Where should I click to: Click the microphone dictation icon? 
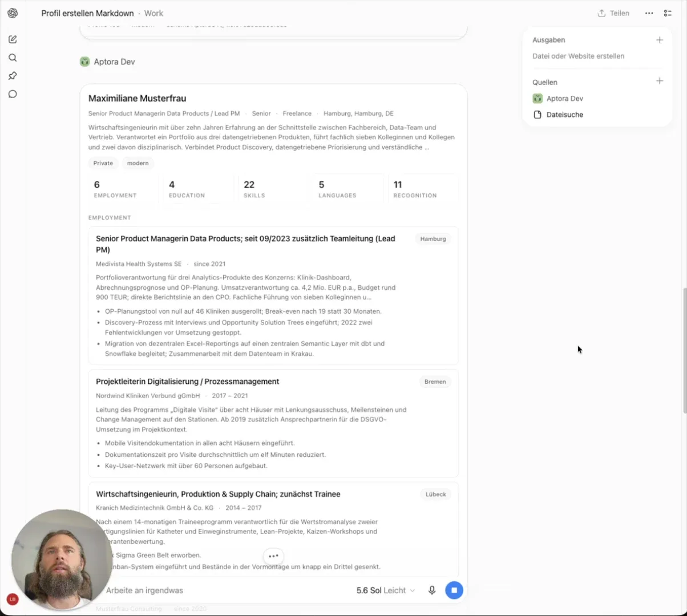point(432,590)
